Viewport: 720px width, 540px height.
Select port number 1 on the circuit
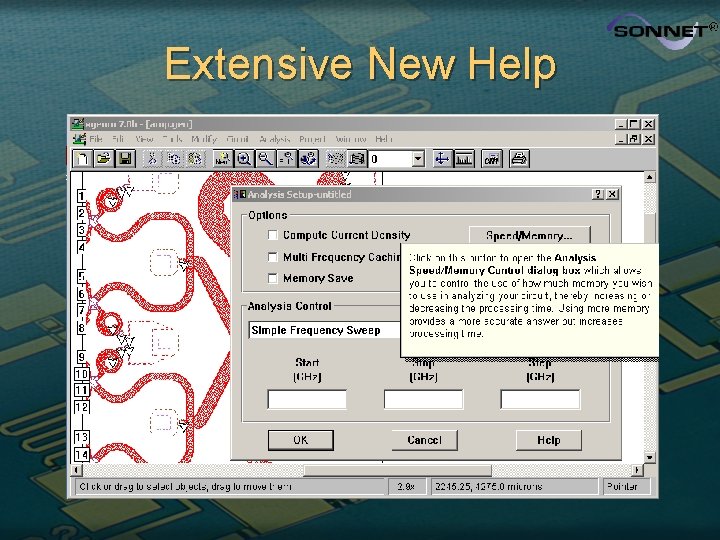[x=81, y=196]
